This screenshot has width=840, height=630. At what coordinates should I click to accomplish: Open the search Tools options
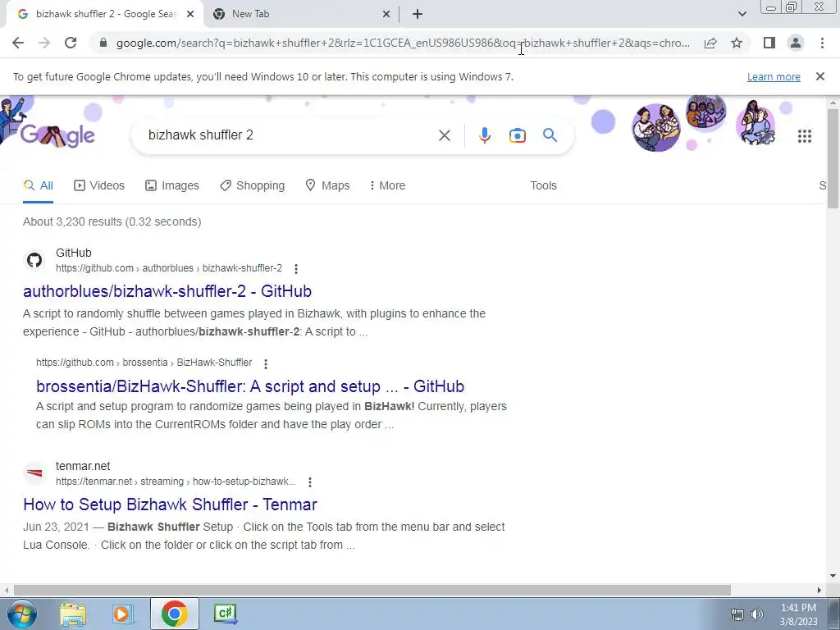[543, 185]
